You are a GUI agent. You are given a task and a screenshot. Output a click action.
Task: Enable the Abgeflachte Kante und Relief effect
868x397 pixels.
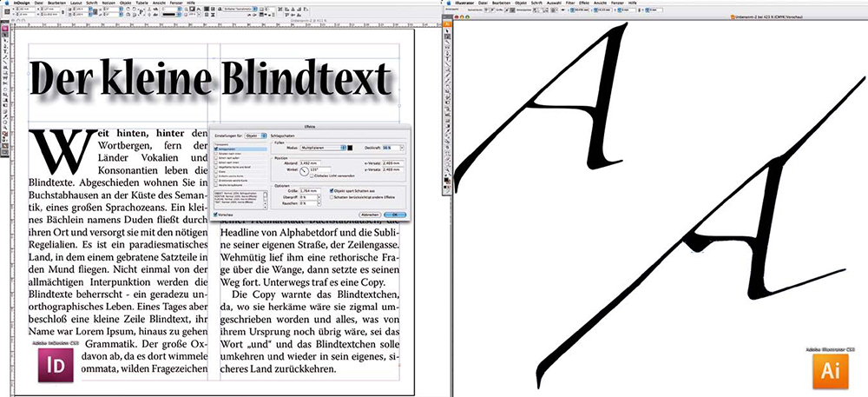coord(216,167)
